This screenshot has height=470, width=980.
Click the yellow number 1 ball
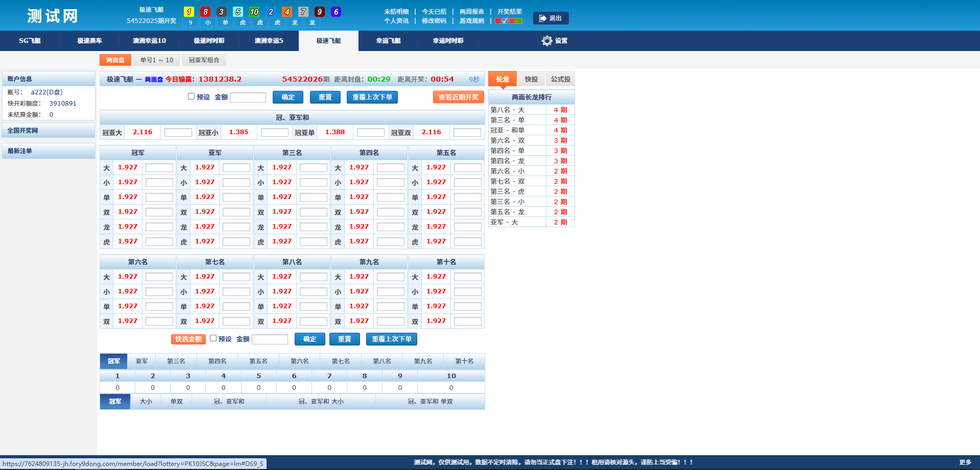point(189,12)
